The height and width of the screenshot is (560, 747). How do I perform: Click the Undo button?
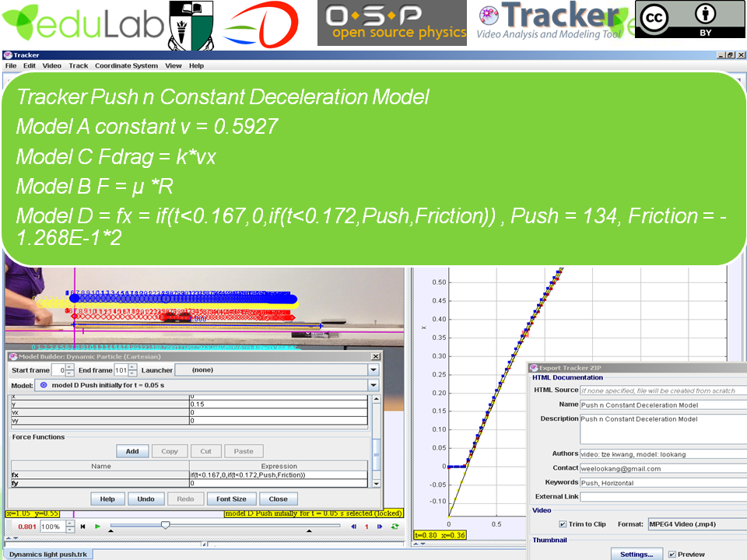pos(146,499)
